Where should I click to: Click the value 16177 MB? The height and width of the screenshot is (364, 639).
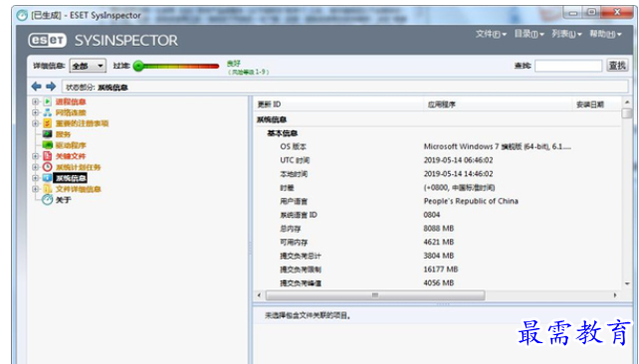[441, 270]
